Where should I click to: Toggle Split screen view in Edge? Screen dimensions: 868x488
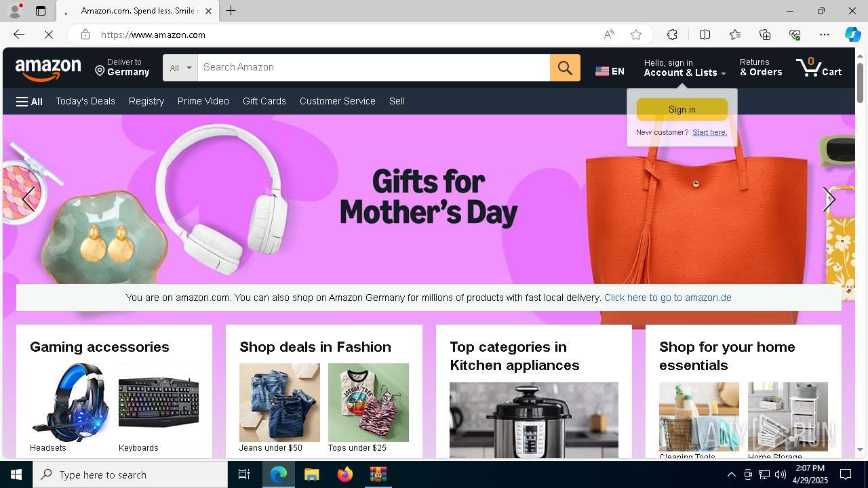(x=705, y=35)
